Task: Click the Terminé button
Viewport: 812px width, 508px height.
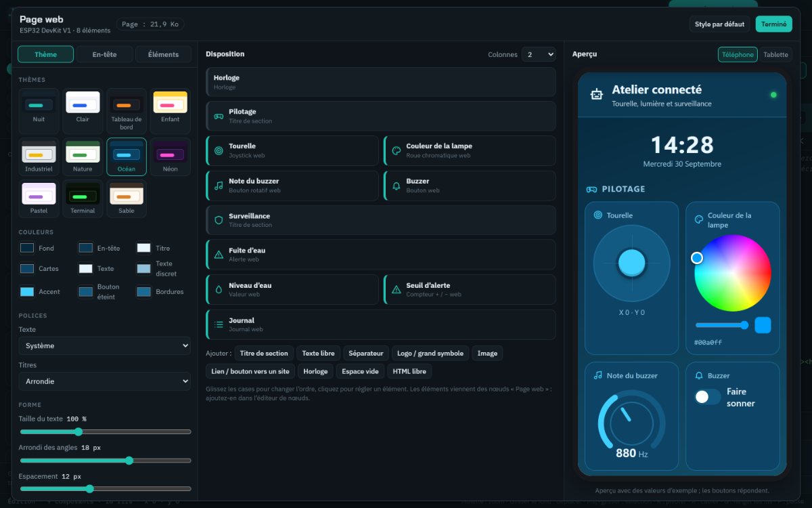Action: [x=773, y=24]
